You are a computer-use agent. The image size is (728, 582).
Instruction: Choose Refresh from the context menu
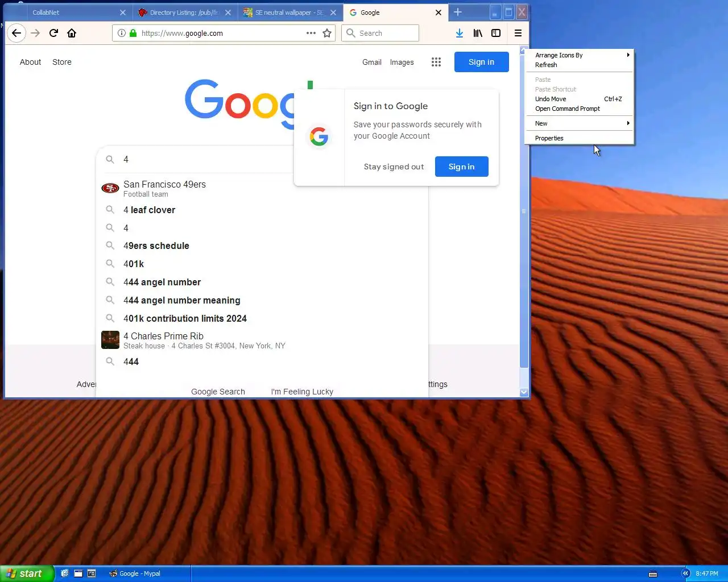click(x=580, y=65)
